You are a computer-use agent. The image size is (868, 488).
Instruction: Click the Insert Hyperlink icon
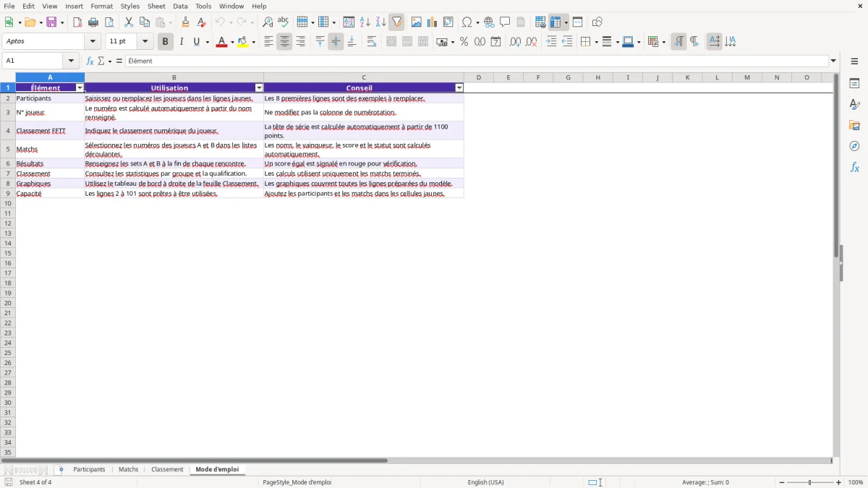click(489, 22)
